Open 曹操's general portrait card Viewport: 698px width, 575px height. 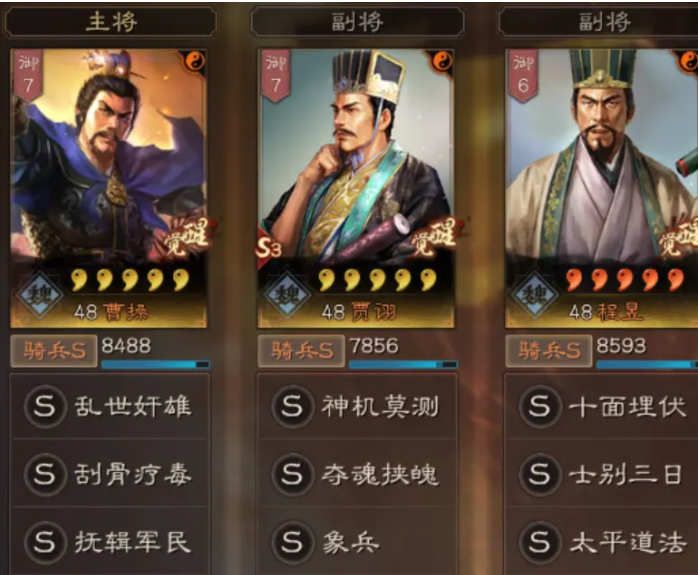[x=109, y=189]
